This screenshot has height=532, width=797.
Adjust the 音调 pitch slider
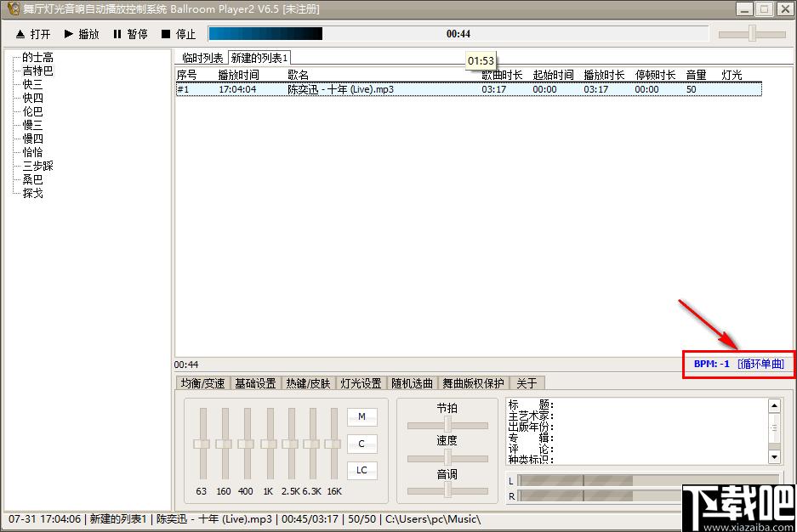[447, 490]
